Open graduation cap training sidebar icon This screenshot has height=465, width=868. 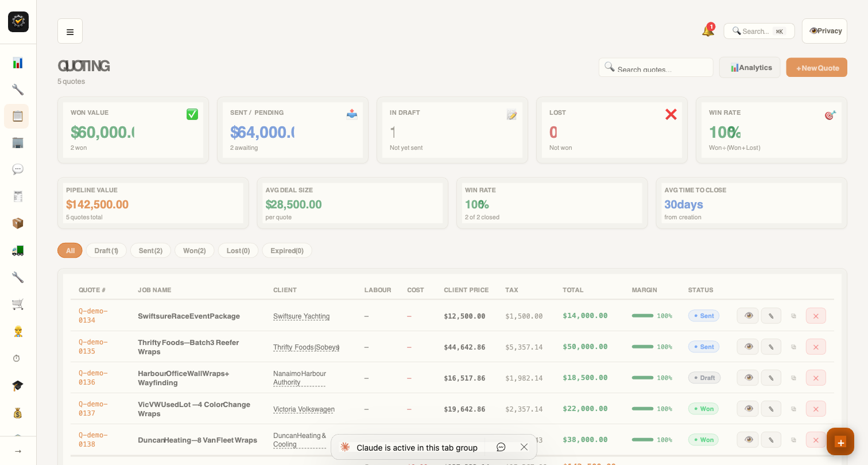click(x=18, y=385)
